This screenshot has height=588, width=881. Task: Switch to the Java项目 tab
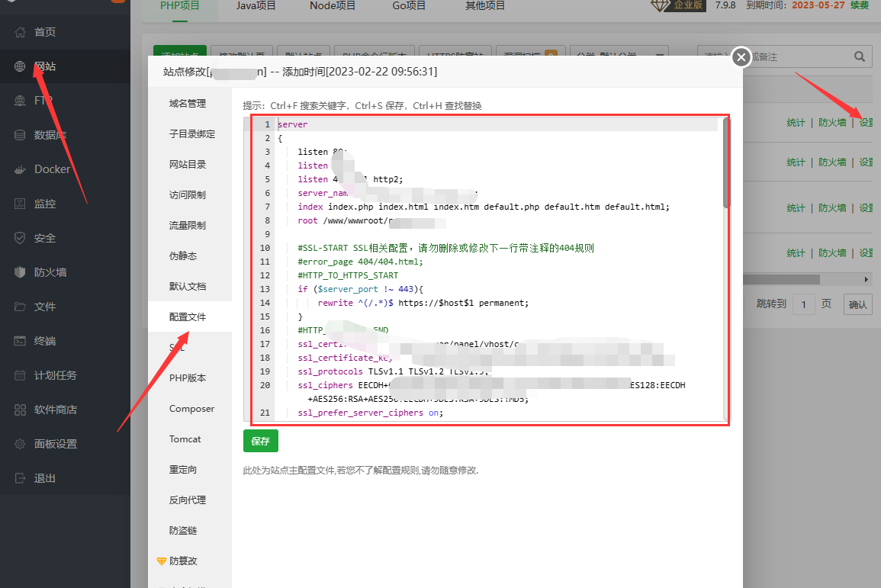coord(256,5)
